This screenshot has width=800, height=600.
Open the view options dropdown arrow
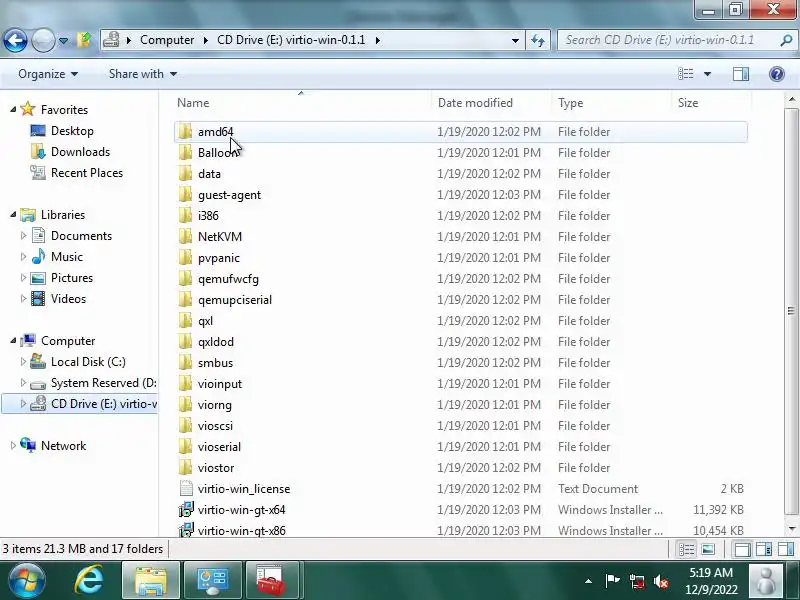[707, 74]
